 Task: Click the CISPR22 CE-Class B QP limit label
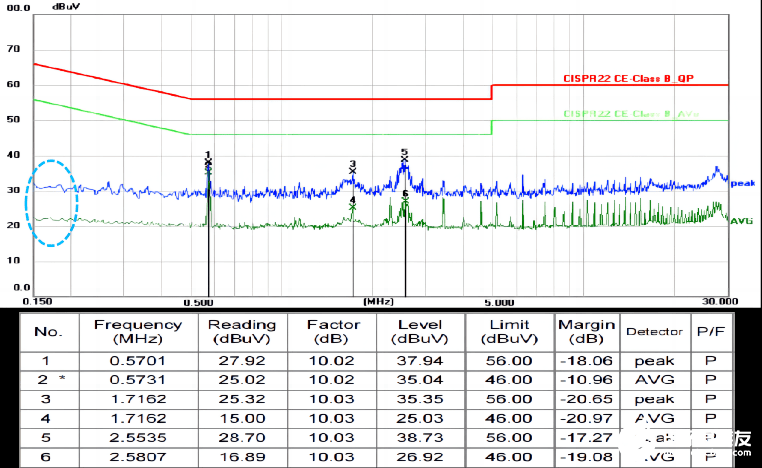[x=627, y=78]
